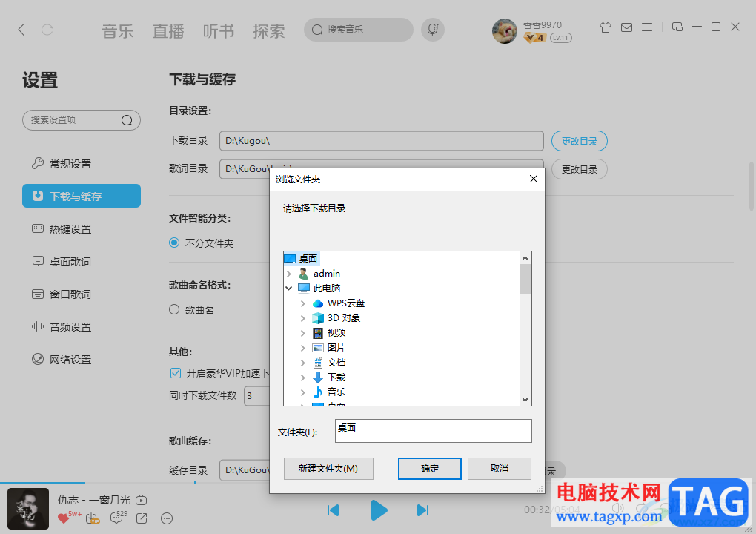This screenshot has width=756, height=534.
Task: Download the current song icon
Action: click(x=92, y=518)
